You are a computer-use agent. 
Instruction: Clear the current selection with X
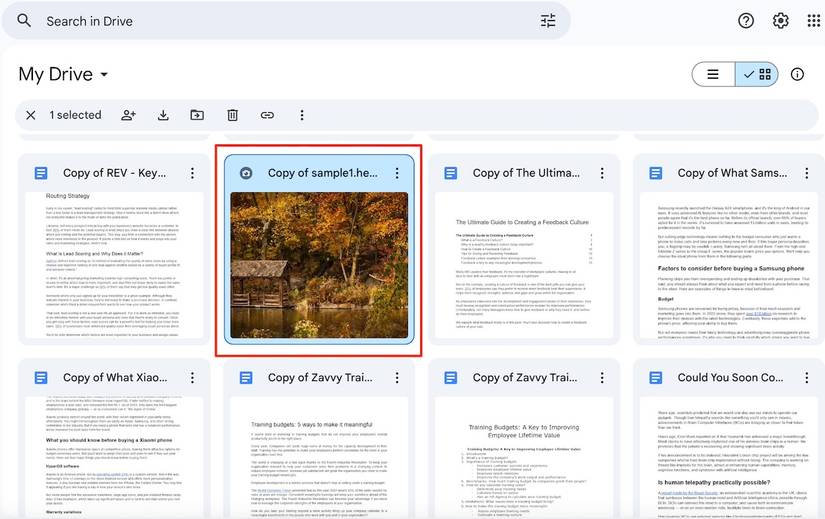click(31, 115)
